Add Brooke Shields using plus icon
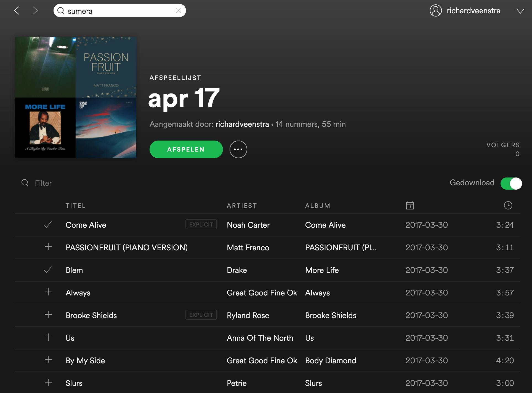The width and height of the screenshot is (532, 393). click(x=48, y=315)
